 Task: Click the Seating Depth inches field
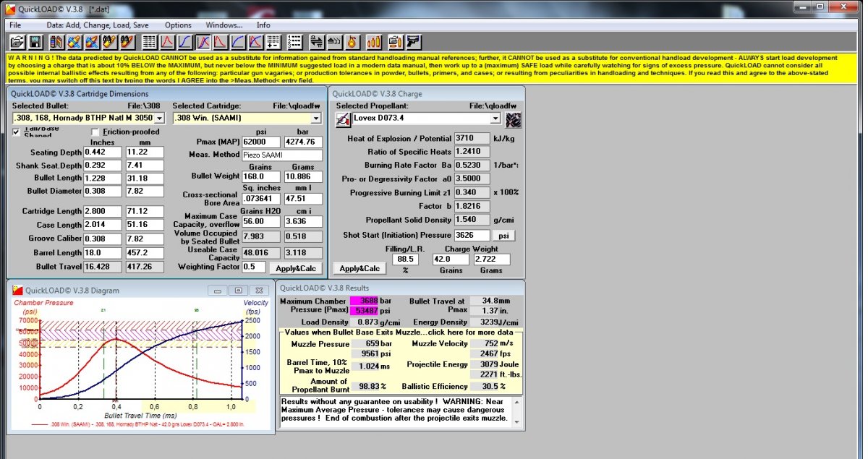pyautogui.click(x=101, y=153)
